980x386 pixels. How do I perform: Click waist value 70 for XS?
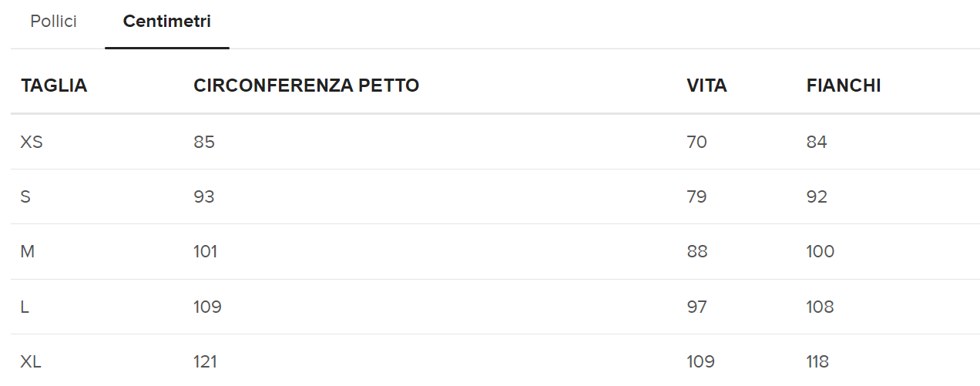(x=696, y=142)
